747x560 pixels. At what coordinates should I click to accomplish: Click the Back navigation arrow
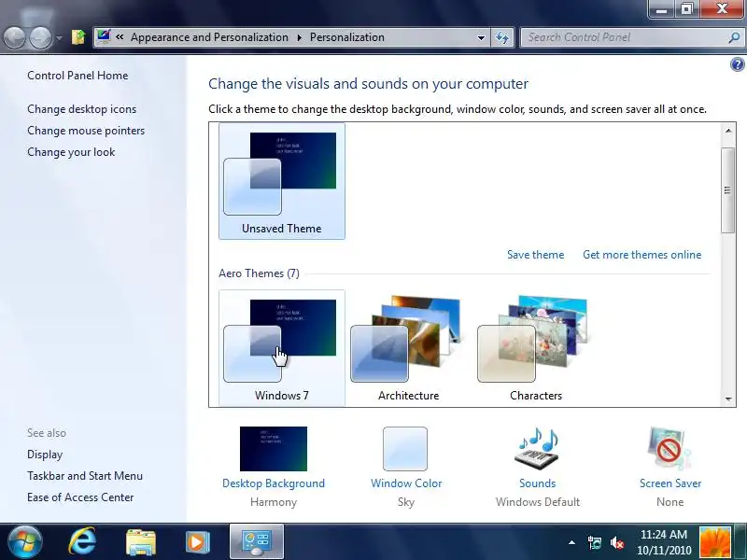[15, 36]
